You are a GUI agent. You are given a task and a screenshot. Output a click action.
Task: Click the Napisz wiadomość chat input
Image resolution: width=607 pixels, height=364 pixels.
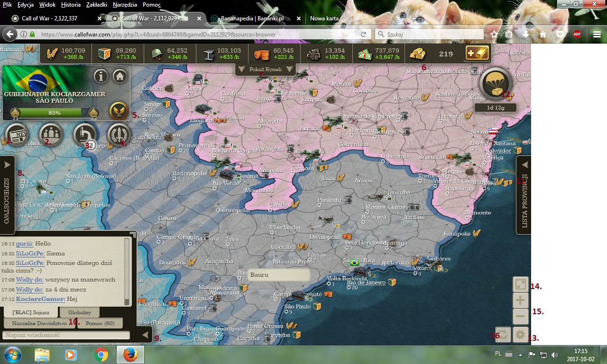(x=66, y=335)
